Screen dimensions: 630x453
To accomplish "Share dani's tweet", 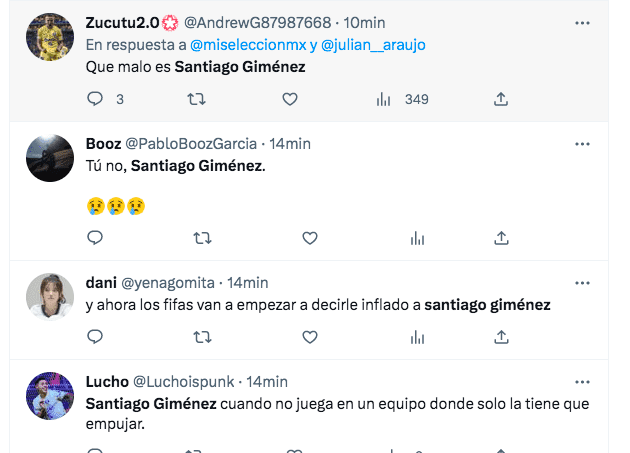I will 501,338.
